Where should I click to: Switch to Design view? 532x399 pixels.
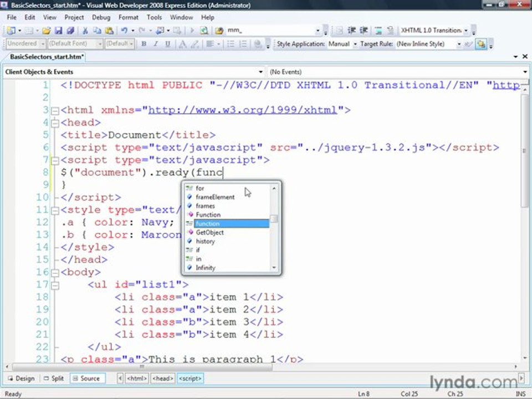(x=22, y=378)
